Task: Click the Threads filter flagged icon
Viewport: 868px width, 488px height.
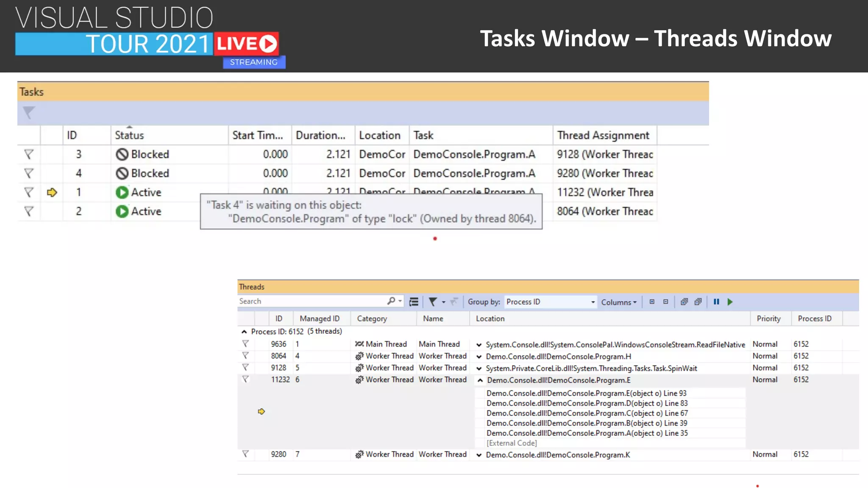Action: 433,302
